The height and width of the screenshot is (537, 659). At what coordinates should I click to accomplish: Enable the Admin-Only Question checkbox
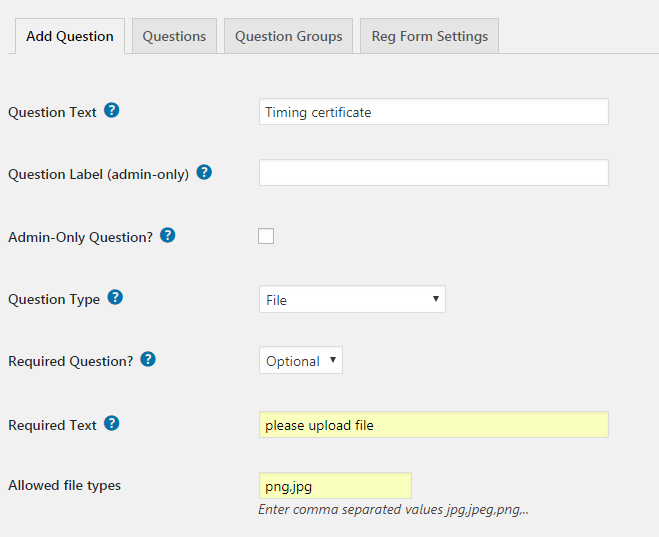266,236
